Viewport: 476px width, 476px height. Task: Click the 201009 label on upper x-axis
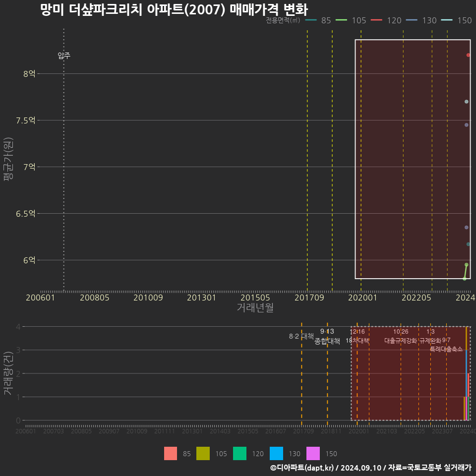tap(148, 297)
